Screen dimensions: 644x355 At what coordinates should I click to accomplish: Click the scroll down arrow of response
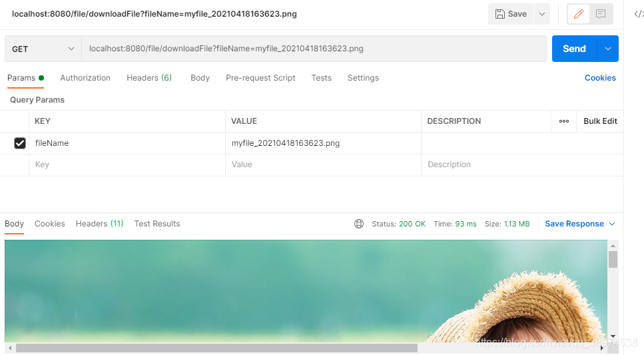(613, 336)
